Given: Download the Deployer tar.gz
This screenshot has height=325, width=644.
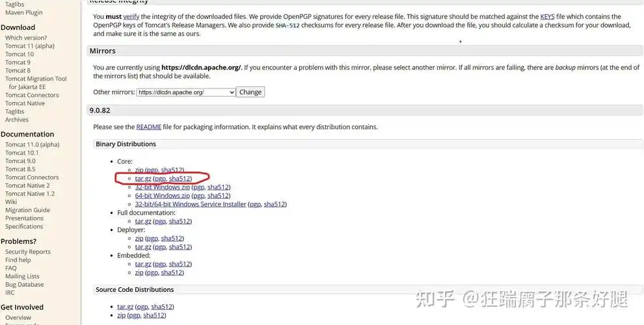Looking at the screenshot, I should pos(143,247).
